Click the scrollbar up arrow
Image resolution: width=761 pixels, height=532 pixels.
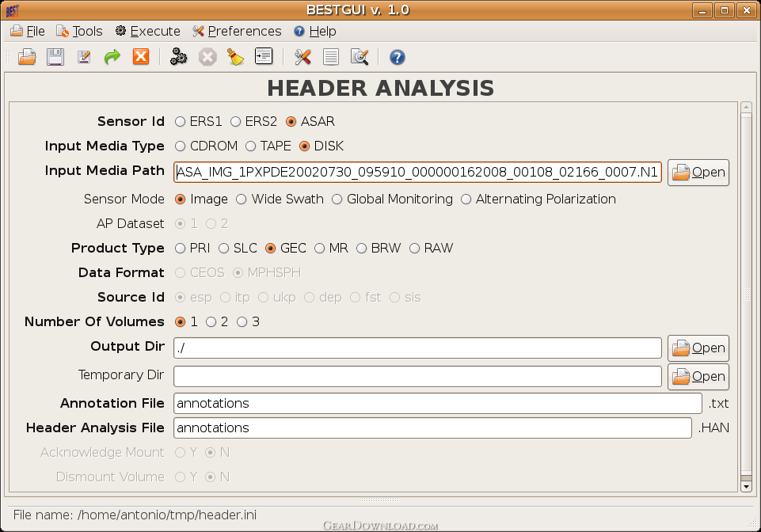pyautogui.click(x=747, y=108)
